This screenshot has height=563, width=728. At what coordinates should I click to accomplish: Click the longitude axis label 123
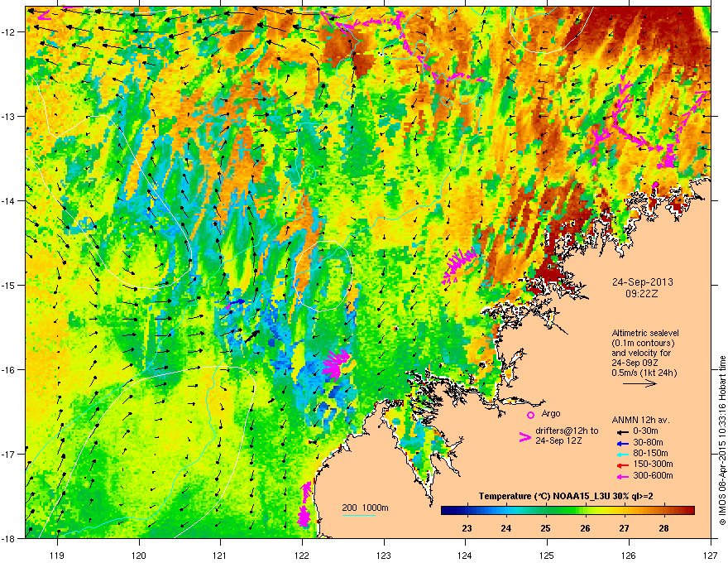384,555
